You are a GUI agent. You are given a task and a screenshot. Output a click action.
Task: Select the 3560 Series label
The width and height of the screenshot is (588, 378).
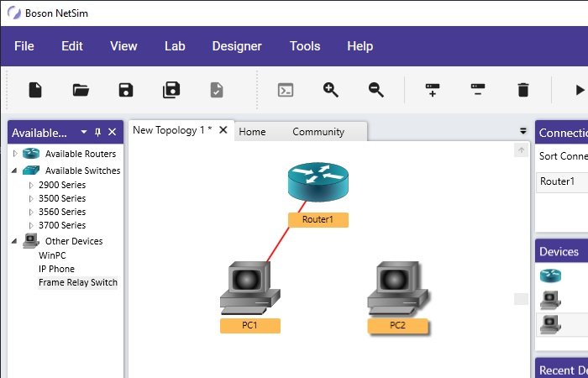point(62,212)
